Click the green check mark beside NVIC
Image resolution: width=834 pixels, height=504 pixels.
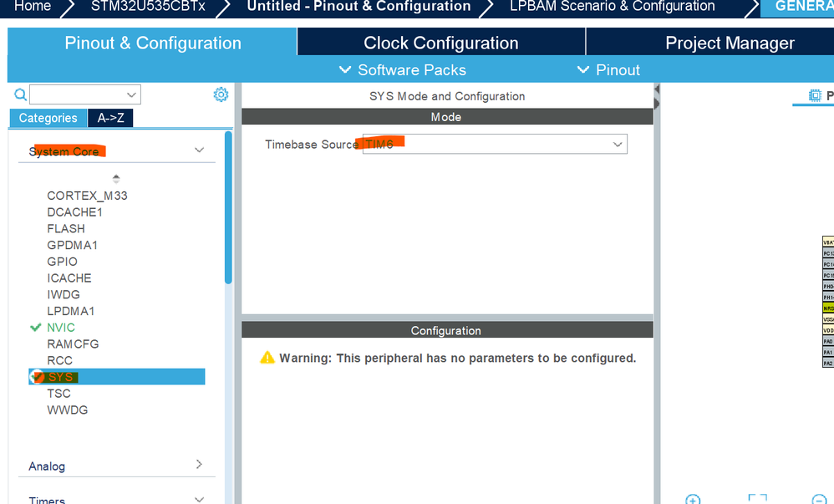point(36,328)
